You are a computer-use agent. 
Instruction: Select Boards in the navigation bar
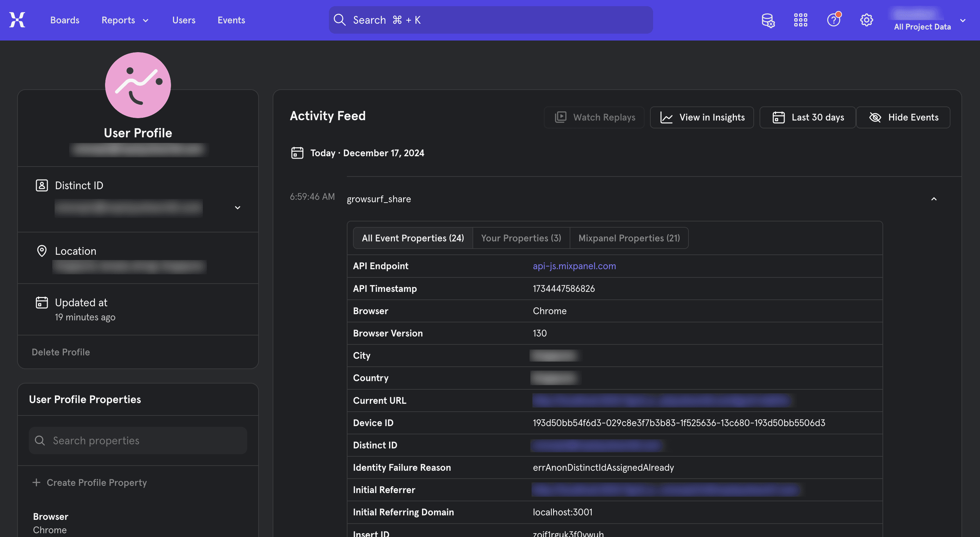pos(65,20)
